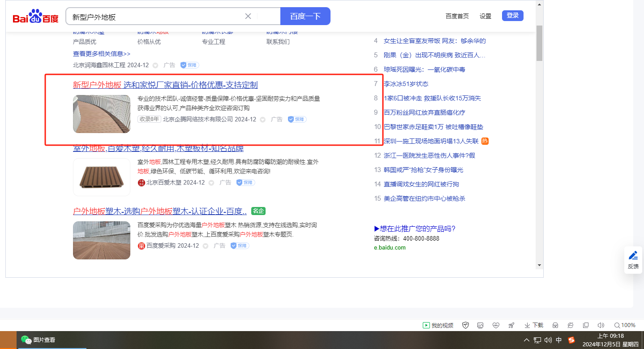
Task: Toggle Chinese input mode 中 in system tray
Action: click(x=559, y=340)
